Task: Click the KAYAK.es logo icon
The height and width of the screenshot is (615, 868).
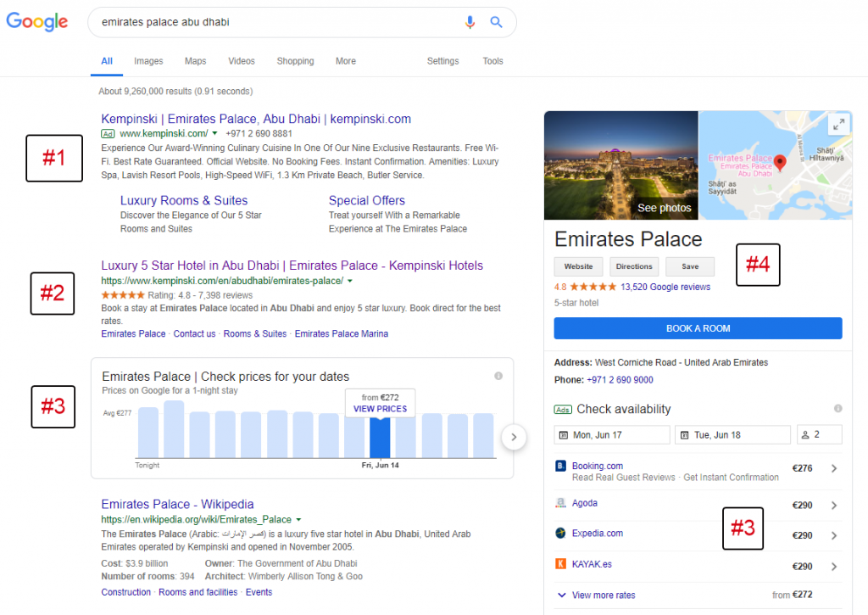Action: [x=560, y=563]
